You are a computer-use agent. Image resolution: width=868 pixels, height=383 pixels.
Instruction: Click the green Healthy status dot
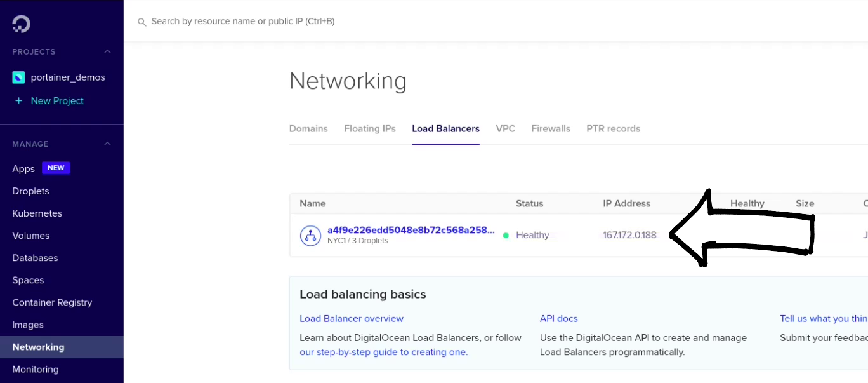point(506,236)
